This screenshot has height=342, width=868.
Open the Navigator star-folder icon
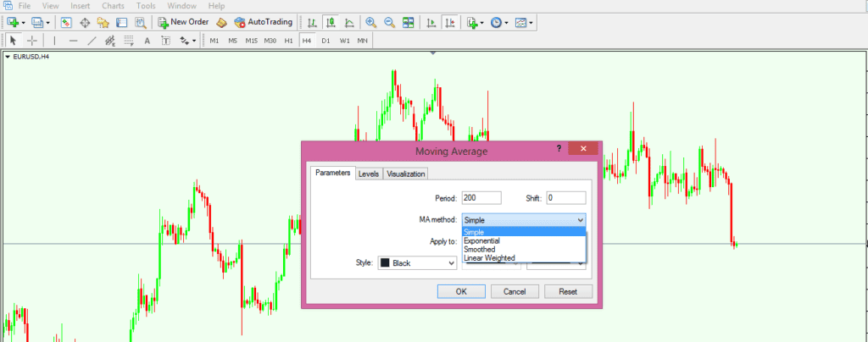[x=103, y=23]
